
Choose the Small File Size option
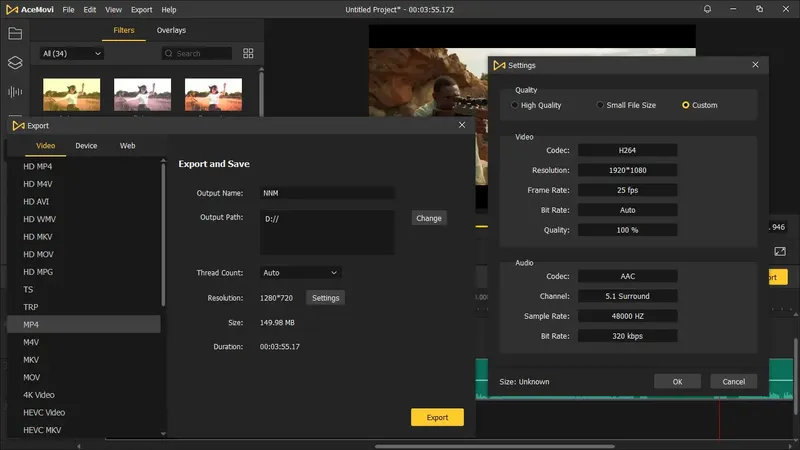600,105
